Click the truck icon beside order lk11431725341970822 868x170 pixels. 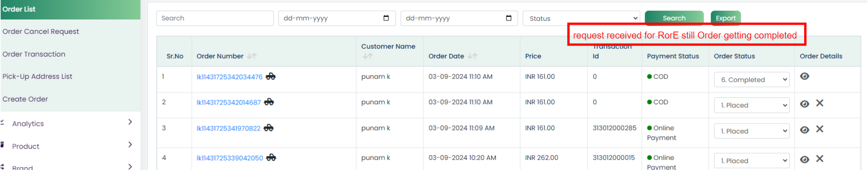(x=269, y=128)
